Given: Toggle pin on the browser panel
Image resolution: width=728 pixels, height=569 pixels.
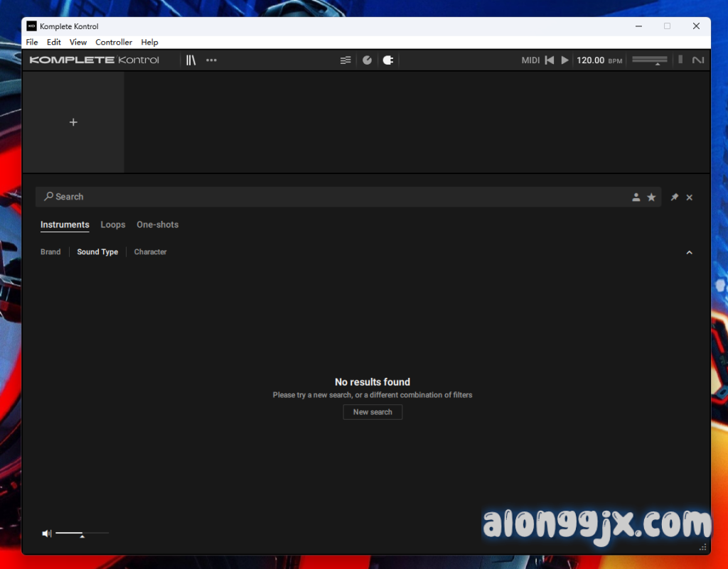Looking at the screenshot, I should tap(675, 197).
